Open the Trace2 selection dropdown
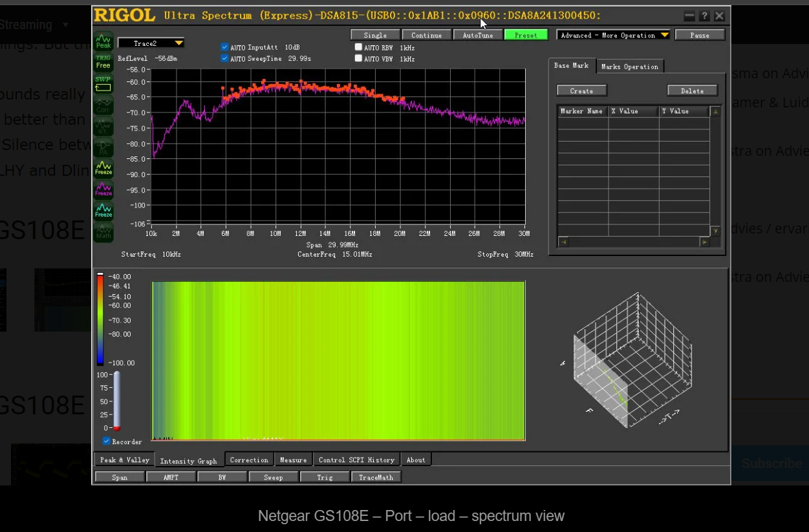The image size is (809, 532). pos(151,43)
